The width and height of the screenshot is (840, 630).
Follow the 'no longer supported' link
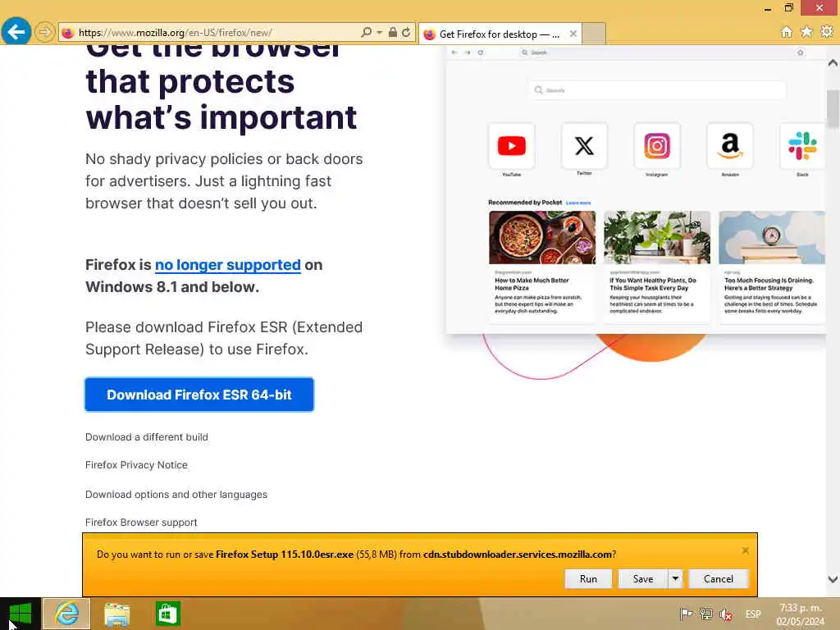coord(228,265)
